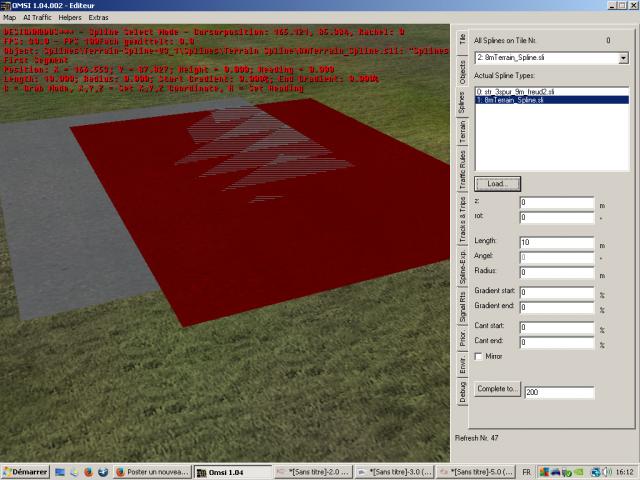
Task: Click the Cant end input field
Action: (557, 342)
